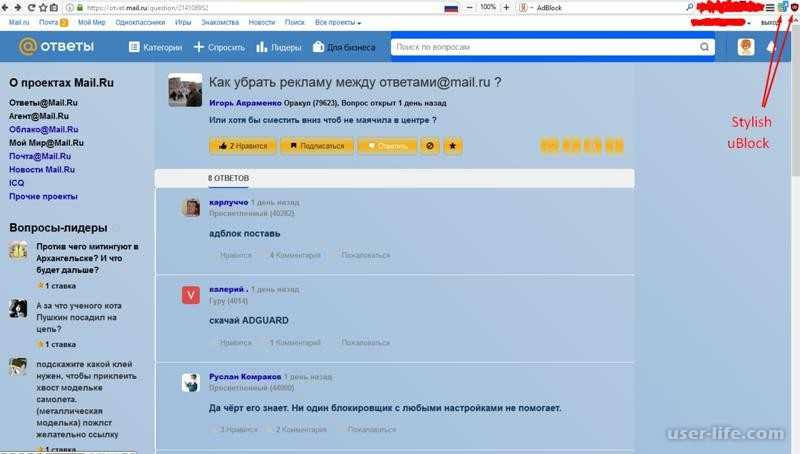Click the block (crossed circle) button under question

(x=430, y=146)
